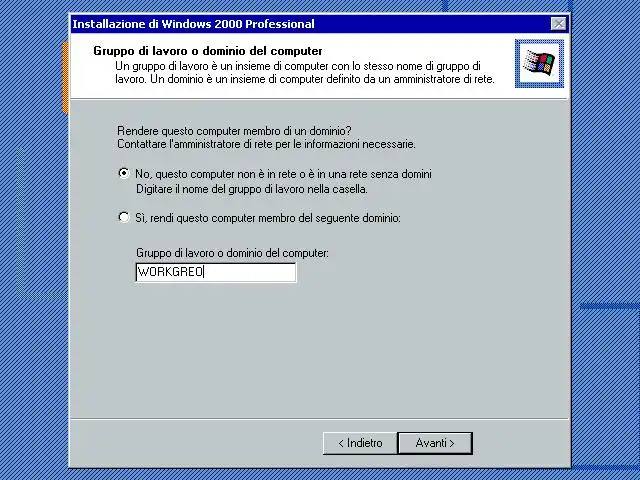The height and width of the screenshot is (480, 640).
Task: Click the Windows flag logo icon
Action: pyautogui.click(x=539, y=63)
